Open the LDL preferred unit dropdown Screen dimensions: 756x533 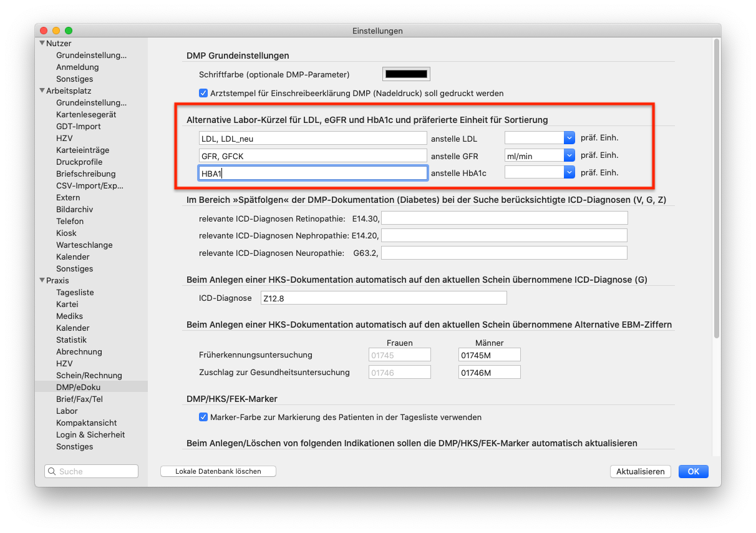569,138
